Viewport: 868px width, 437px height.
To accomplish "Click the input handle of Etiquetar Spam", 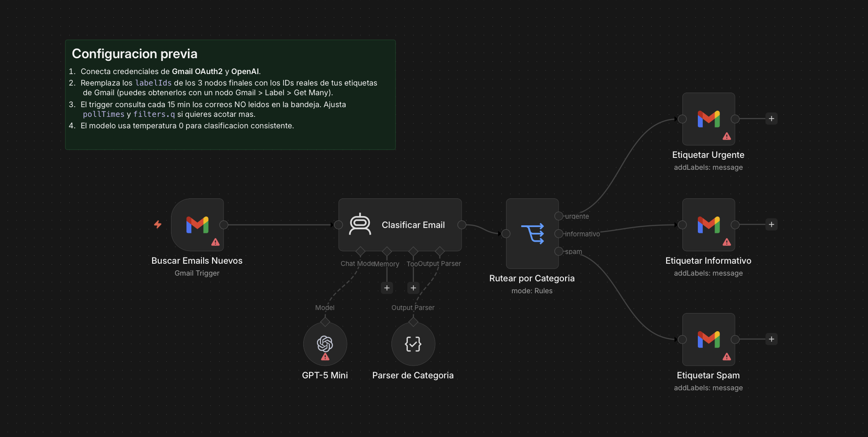I will point(682,340).
